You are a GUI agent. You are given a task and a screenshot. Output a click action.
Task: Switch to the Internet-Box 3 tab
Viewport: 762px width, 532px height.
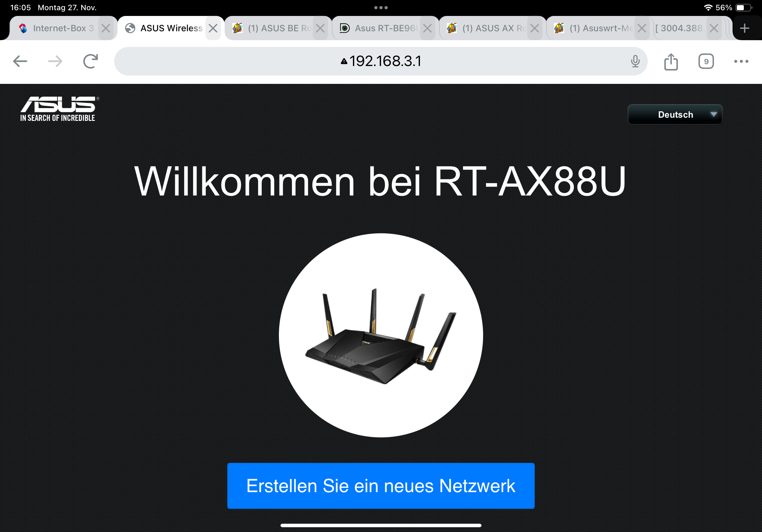[56, 28]
